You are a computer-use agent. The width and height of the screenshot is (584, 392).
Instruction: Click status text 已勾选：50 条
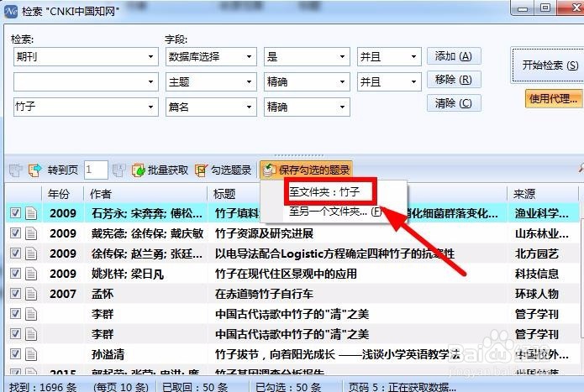pos(288,387)
